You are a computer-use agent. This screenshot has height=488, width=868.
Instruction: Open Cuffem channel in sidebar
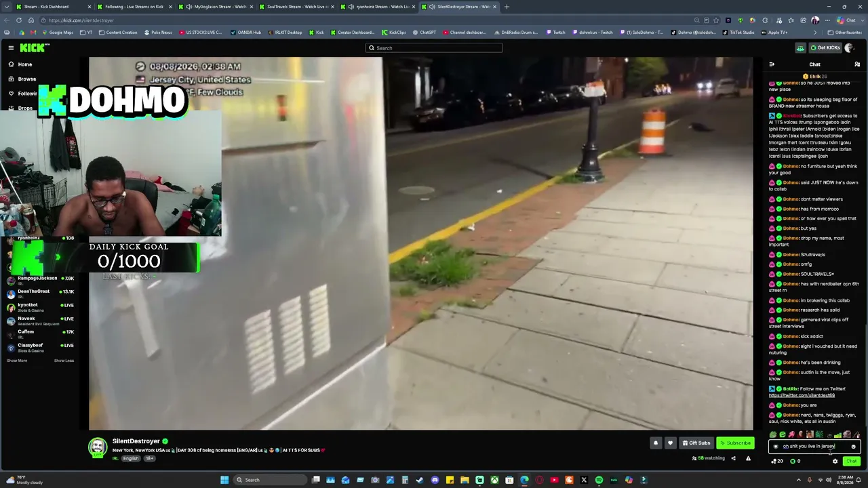click(x=41, y=333)
